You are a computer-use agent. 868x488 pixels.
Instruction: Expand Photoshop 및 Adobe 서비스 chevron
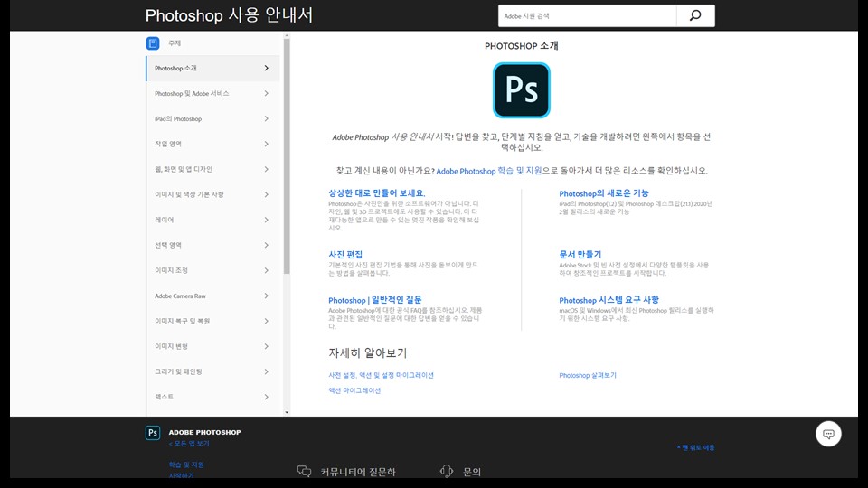tap(266, 93)
